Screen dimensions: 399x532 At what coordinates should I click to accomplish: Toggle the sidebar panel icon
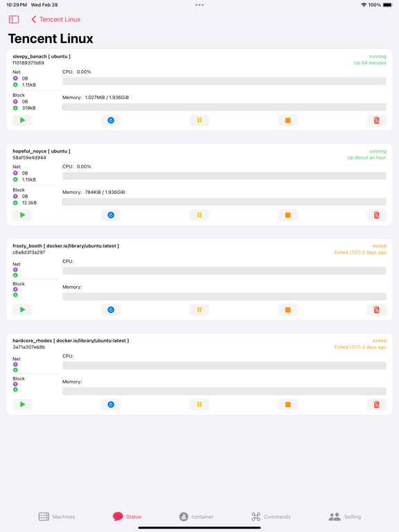click(14, 19)
